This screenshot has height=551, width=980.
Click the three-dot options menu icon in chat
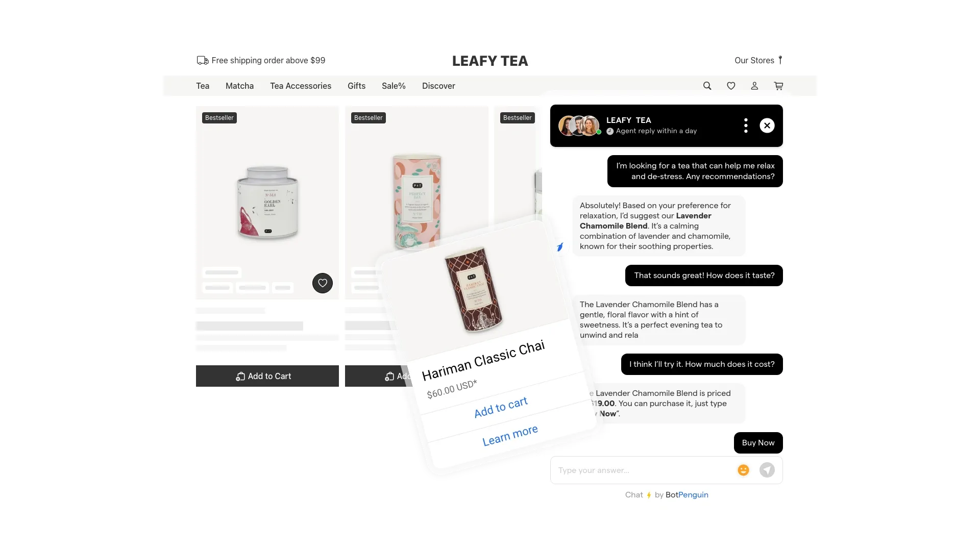[x=746, y=125]
